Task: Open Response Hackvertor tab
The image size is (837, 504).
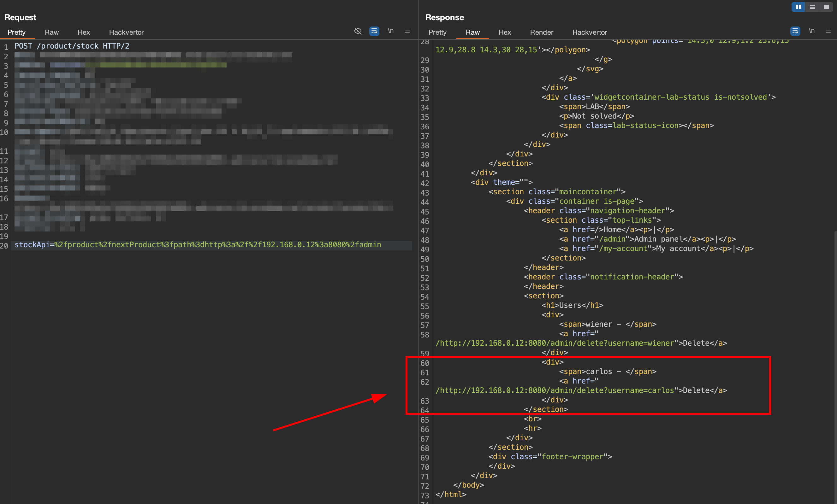Action: pyautogui.click(x=589, y=32)
